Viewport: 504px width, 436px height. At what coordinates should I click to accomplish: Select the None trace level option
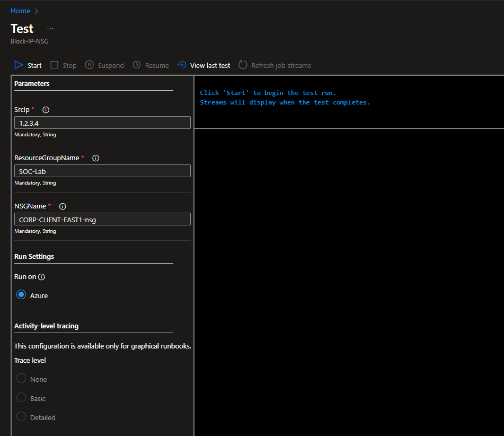point(21,379)
